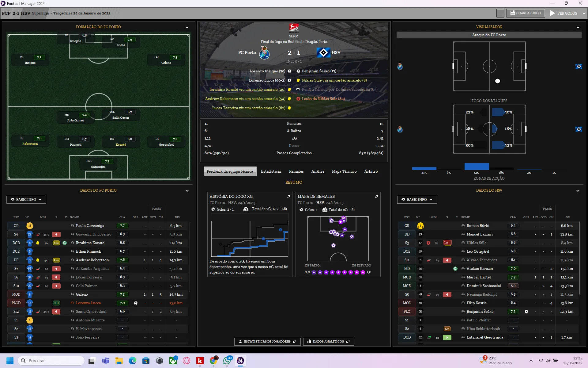Screen dimensions: 588x368
Task: Open Football Manager 2024 taskbar icon
Action: pos(240,361)
